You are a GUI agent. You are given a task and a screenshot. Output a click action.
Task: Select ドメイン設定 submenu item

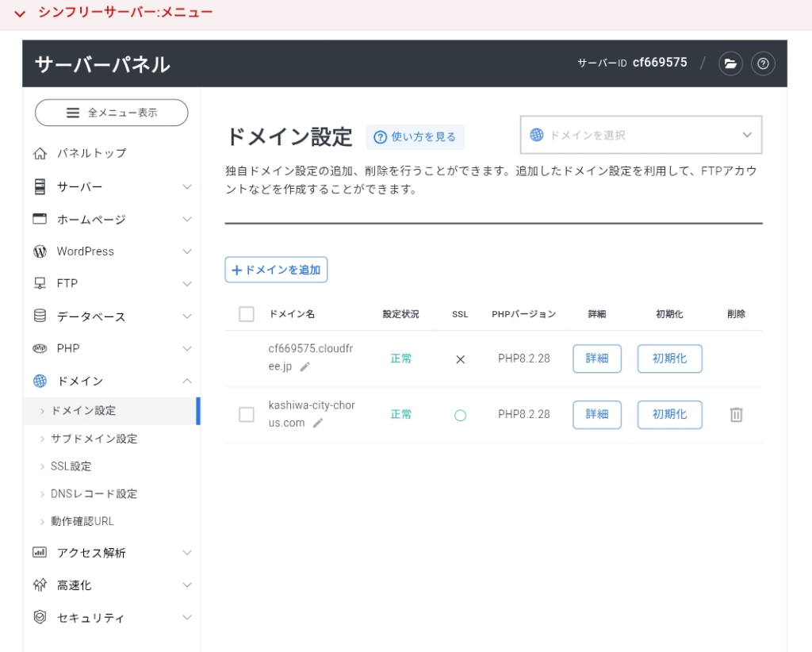coord(111,411)
